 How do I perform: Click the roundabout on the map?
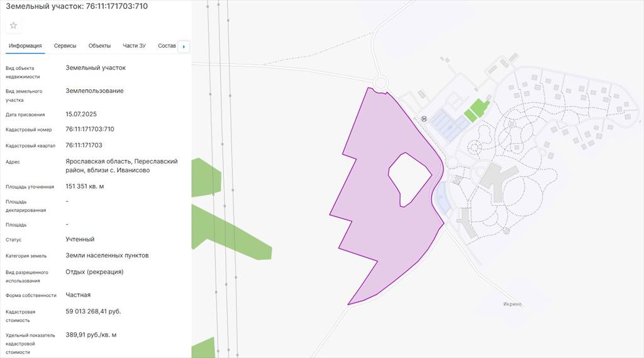click(380, 82)
